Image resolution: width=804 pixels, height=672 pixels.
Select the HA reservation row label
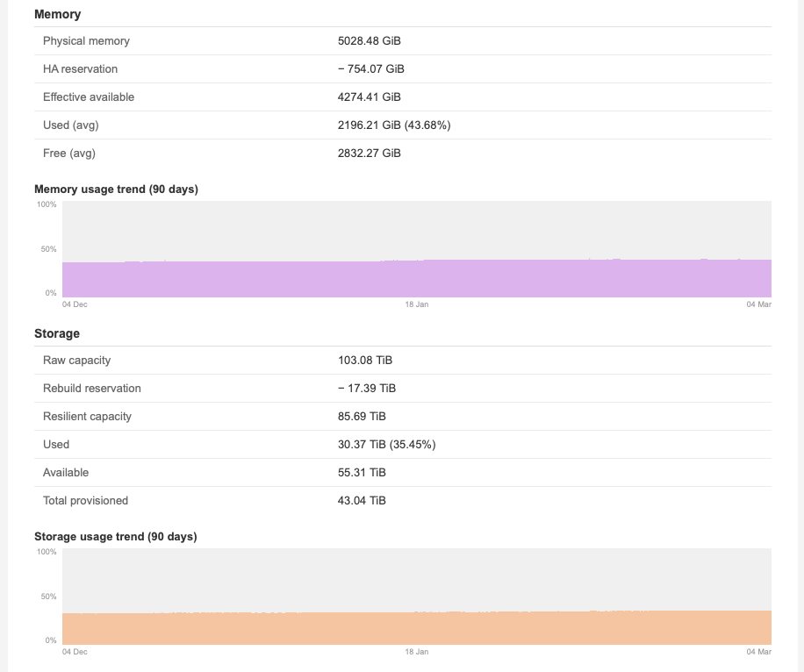pos(80,69)
